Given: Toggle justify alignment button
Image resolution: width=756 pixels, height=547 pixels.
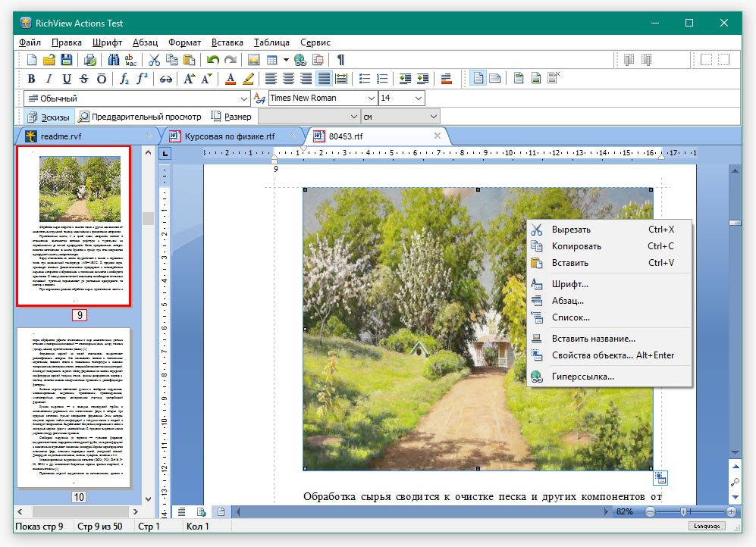Looking at the screenshot, I should (324, 79).
